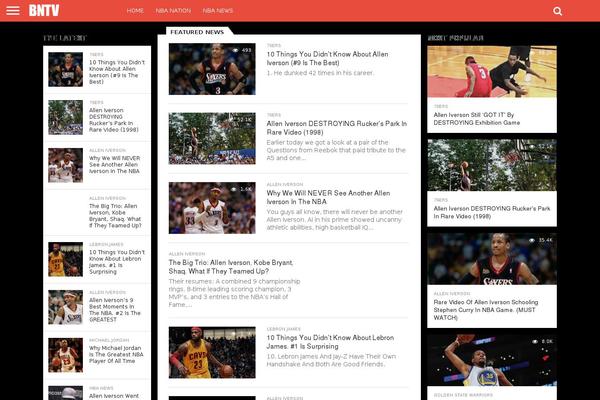The image size is (600, 400).
Task: Open latest-list thumbnail for Why We Will NEVER
Action: pyautogui.click(x=65, y=165)
